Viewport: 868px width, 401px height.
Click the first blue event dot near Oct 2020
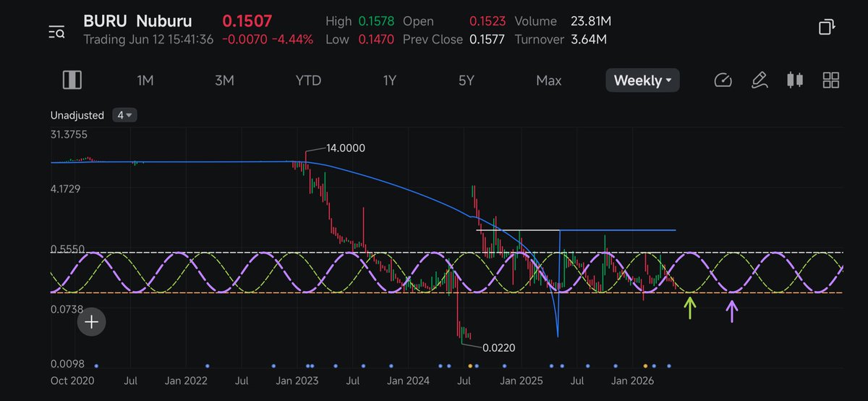[x=95, y=366]
